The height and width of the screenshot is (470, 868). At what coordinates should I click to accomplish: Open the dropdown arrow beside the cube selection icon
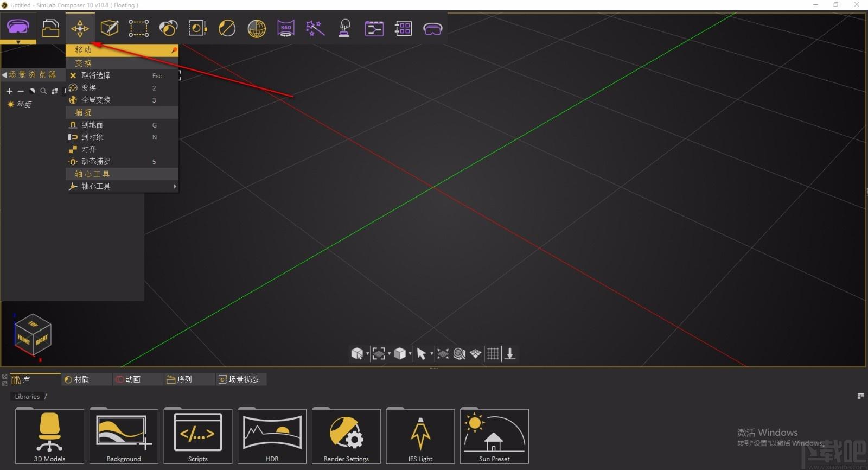367,354
